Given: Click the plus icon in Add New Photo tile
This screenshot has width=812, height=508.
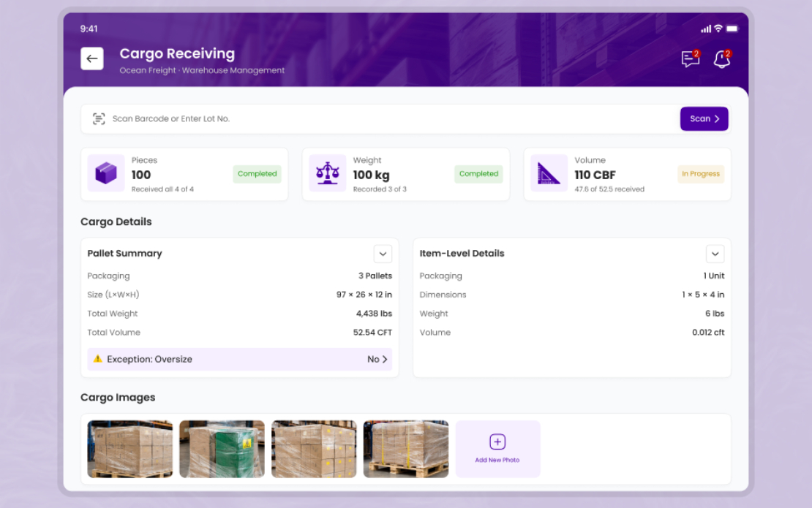Looking at the screenshot, I should click(x=497, y=441).
